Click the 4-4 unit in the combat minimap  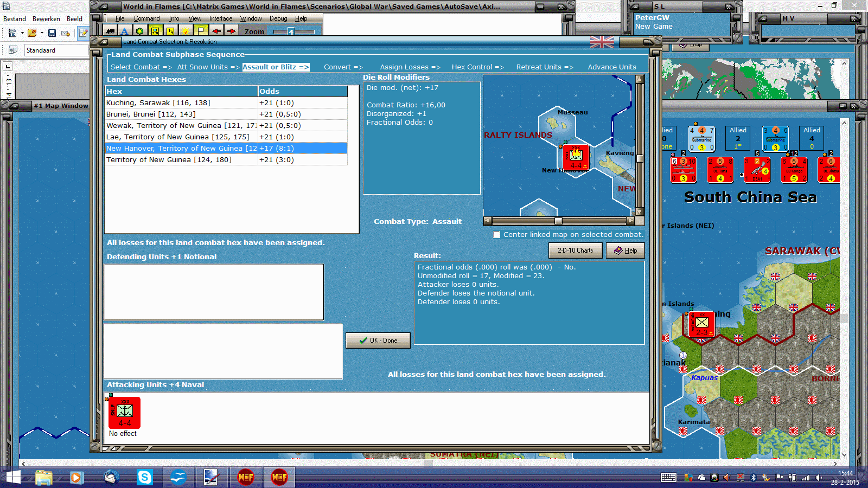(576, 157)
